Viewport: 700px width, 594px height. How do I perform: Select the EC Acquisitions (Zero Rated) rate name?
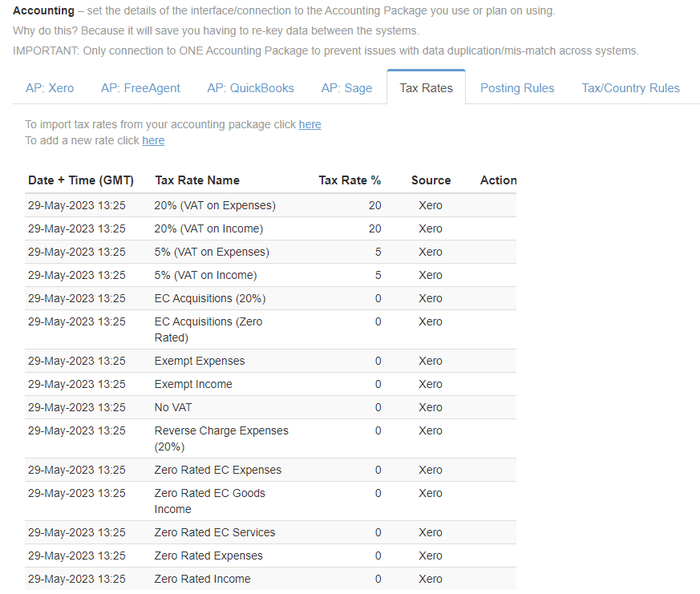pos(208,329)
